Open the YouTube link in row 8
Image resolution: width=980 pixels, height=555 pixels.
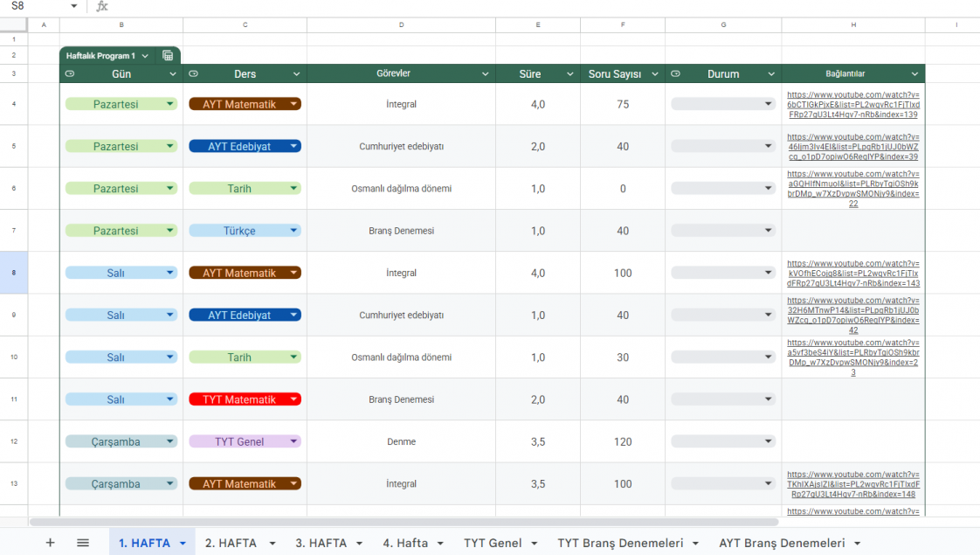pyautogui.click(x=852, y=273)
